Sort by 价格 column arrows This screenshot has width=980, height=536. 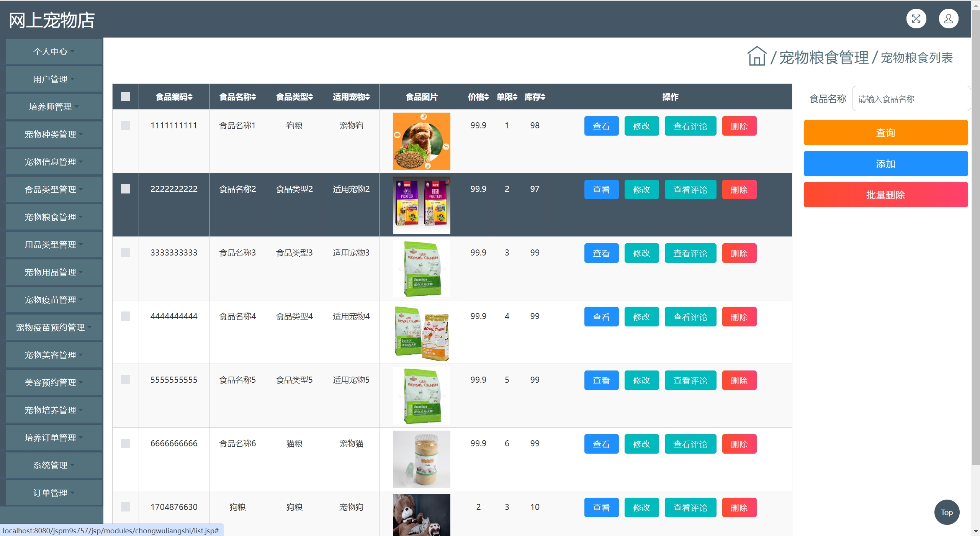pyautogui.click(x=486, y=97)
